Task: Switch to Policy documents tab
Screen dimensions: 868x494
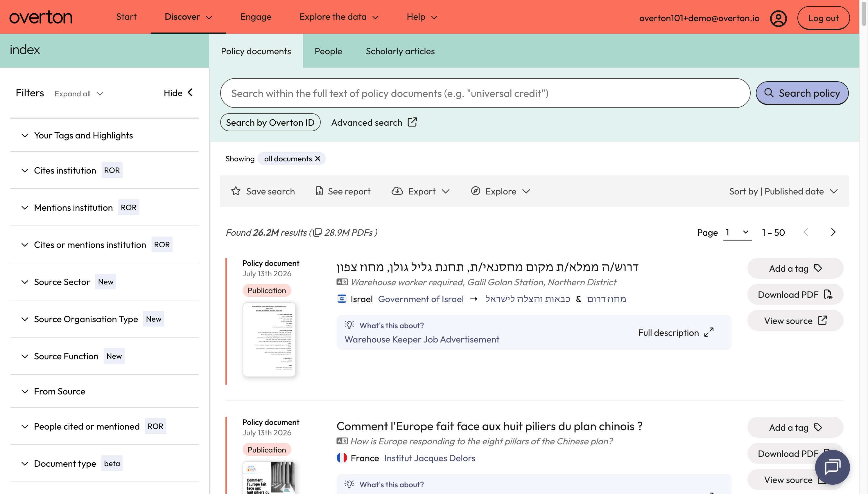Action: (x=256, y=51)
